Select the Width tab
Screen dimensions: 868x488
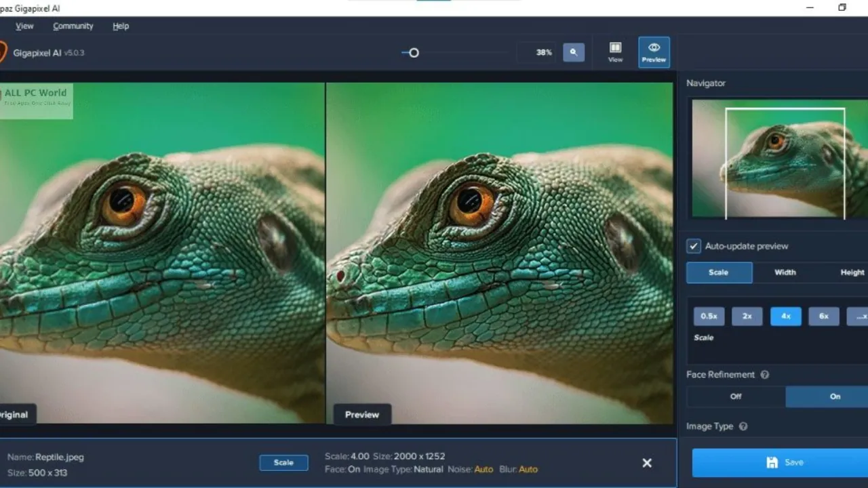pyautogui.click(x=785, y=272)
